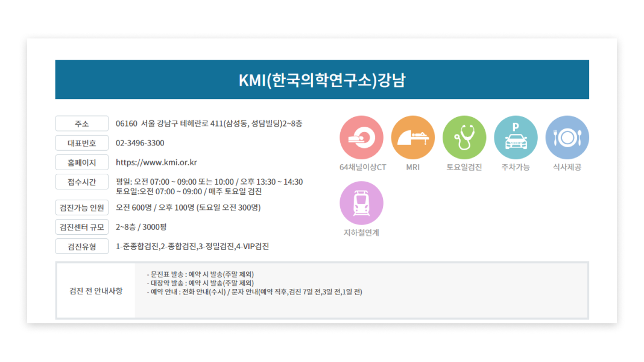Open the https://www.kmi.or.kr homepage link
The image size is (644, 362).
[x=156, y=162]
